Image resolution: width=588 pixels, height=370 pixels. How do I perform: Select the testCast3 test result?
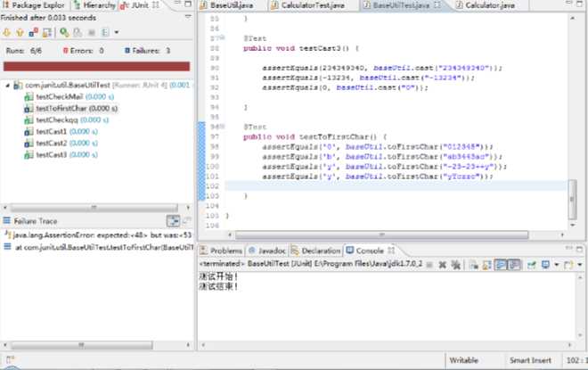pyautogui.click(x=61, y=155)
